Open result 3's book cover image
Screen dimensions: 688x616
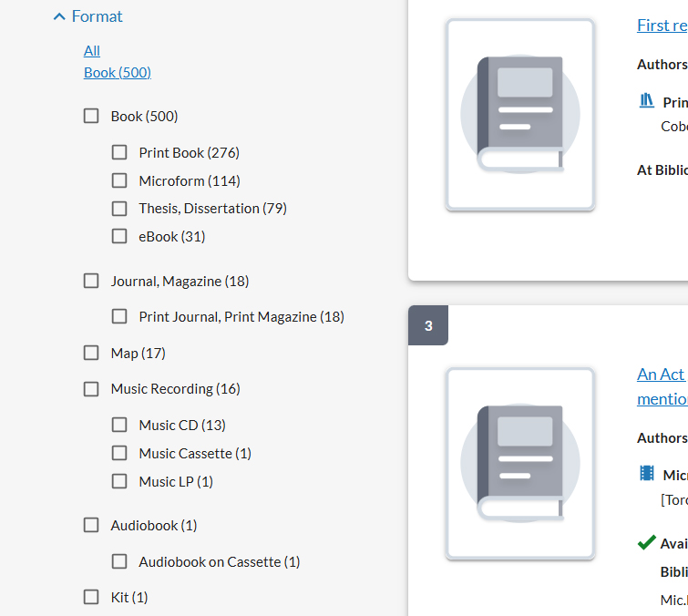point(520,463)
